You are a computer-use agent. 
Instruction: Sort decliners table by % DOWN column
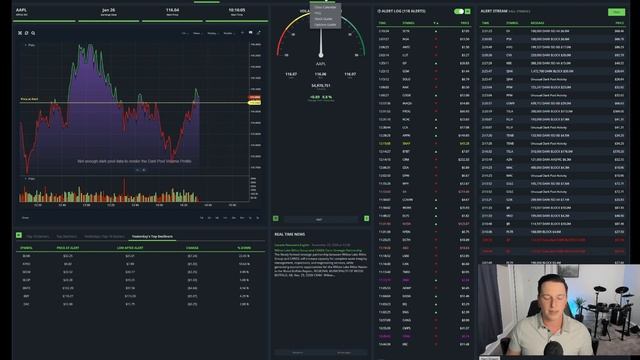coord(244,248)
